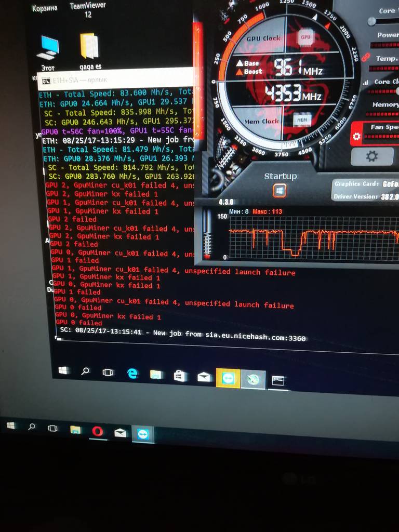
Task: Click the GPU0 t=56C fan=100% line
Action: (x=117, y=130)
